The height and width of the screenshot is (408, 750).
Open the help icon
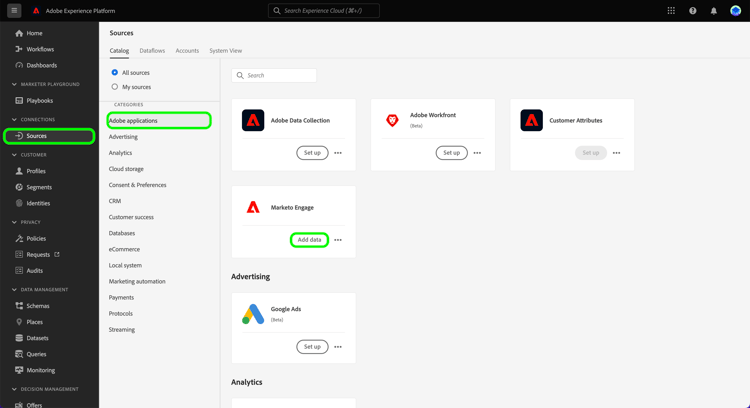point(693,11)
